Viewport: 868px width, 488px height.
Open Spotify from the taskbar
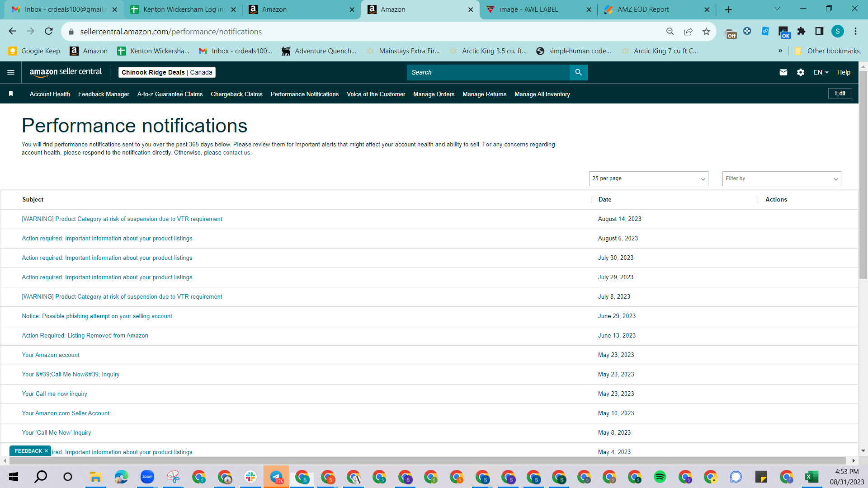(660, 477)
